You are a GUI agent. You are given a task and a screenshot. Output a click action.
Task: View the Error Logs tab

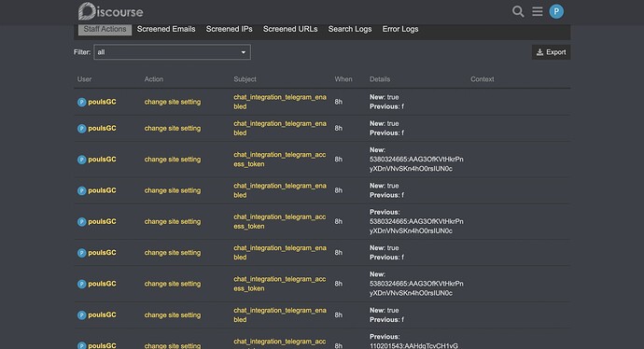pos(400,29)
